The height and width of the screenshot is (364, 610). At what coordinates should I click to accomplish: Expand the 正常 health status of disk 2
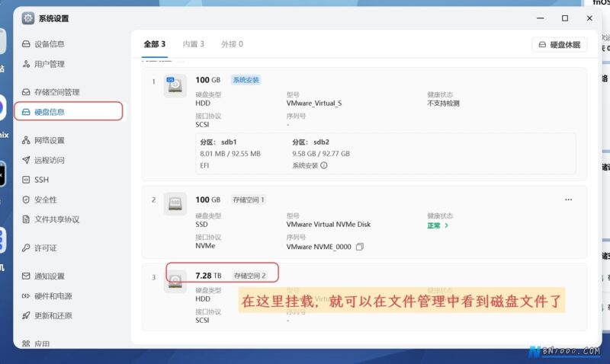[x=438, y=225]
